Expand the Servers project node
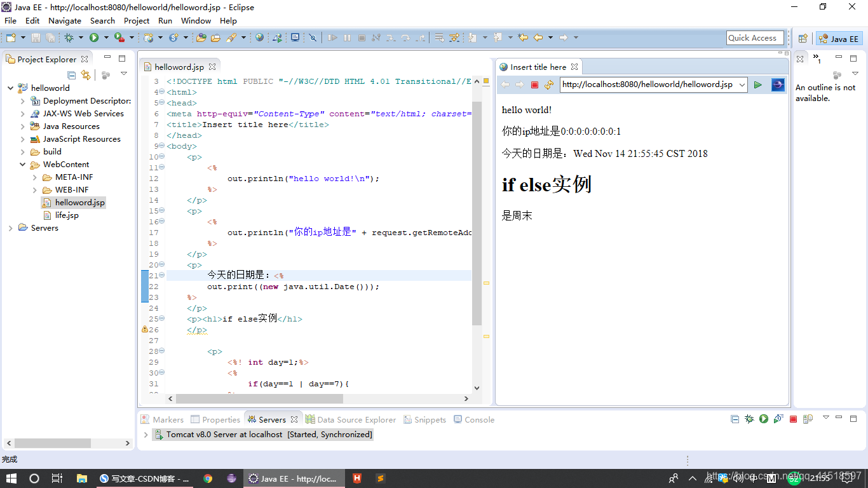Screen dimensions: 868x488 tap(10, 228)
